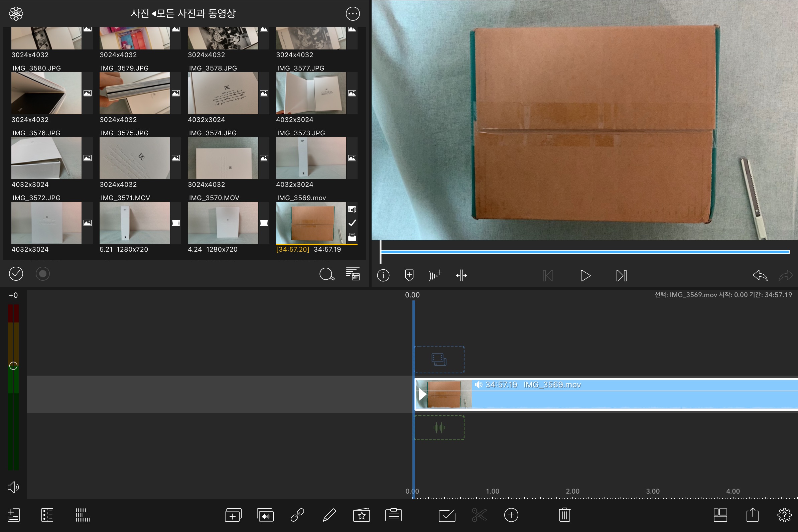
Task: Select the IMG_3570.MOV thumbnail
Action: [223, 223]
